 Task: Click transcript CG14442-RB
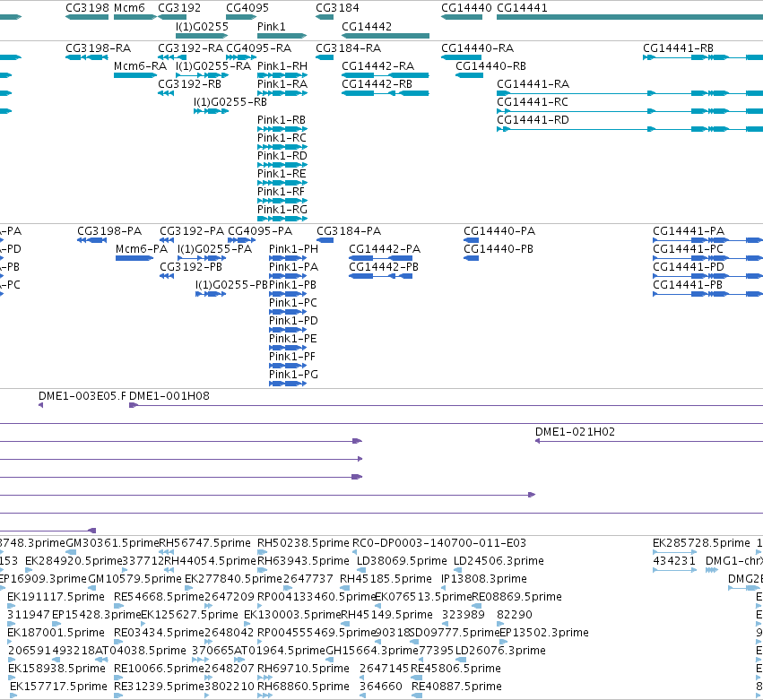(x=377, y=83)
